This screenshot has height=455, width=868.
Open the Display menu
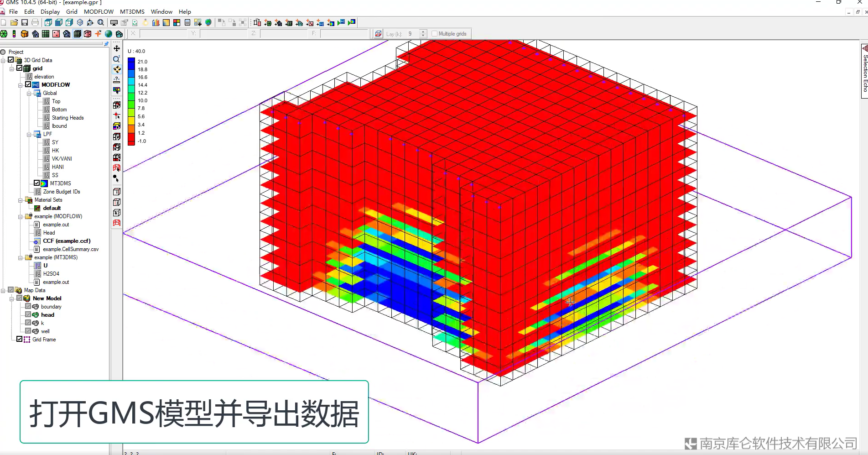(50, 12)
